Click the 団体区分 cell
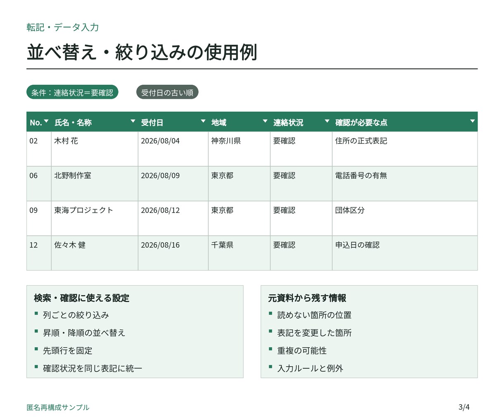The height and width of the screenshot is (420, 504). [405, 218]
